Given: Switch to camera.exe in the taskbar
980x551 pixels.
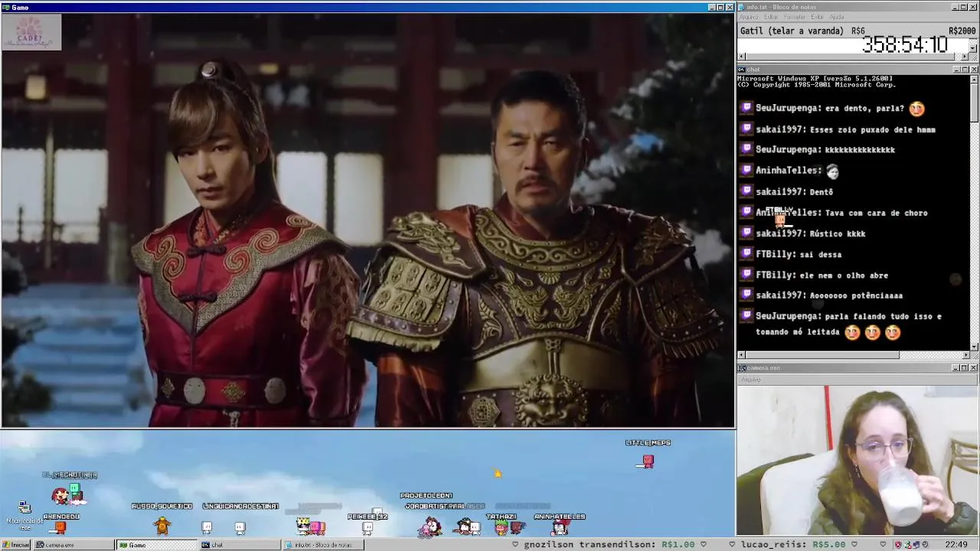Looking at the screenshot, I should tap(73, 545).
